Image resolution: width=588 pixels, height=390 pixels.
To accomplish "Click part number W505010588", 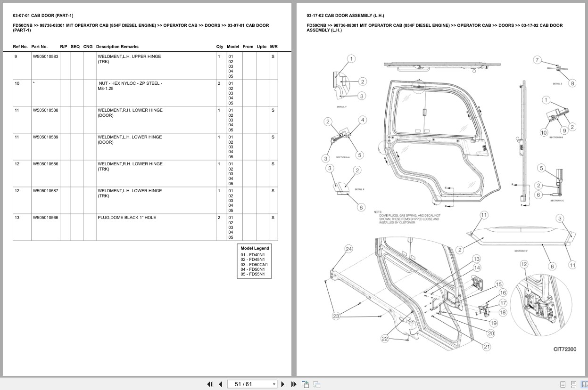I will [x=45, y=110].
